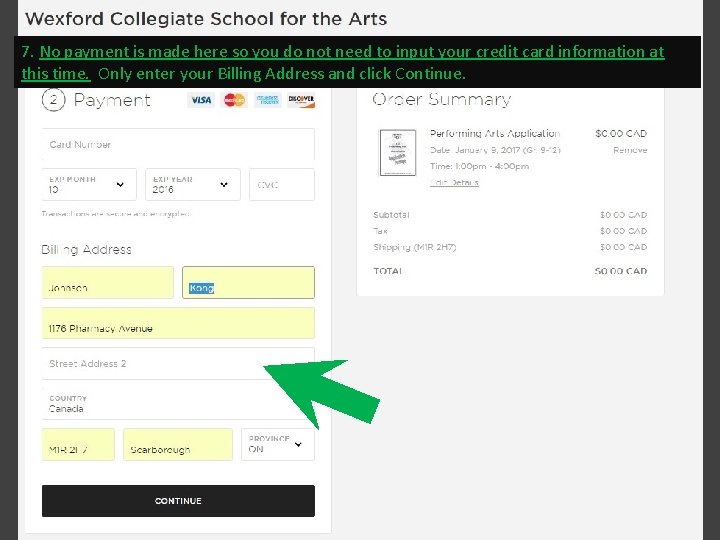Click the Performing Arts Application title

click(x=495, y=134)
